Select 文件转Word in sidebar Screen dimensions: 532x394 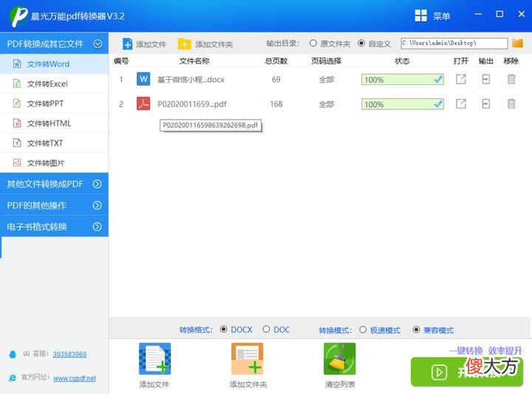(x=54, y=64)
